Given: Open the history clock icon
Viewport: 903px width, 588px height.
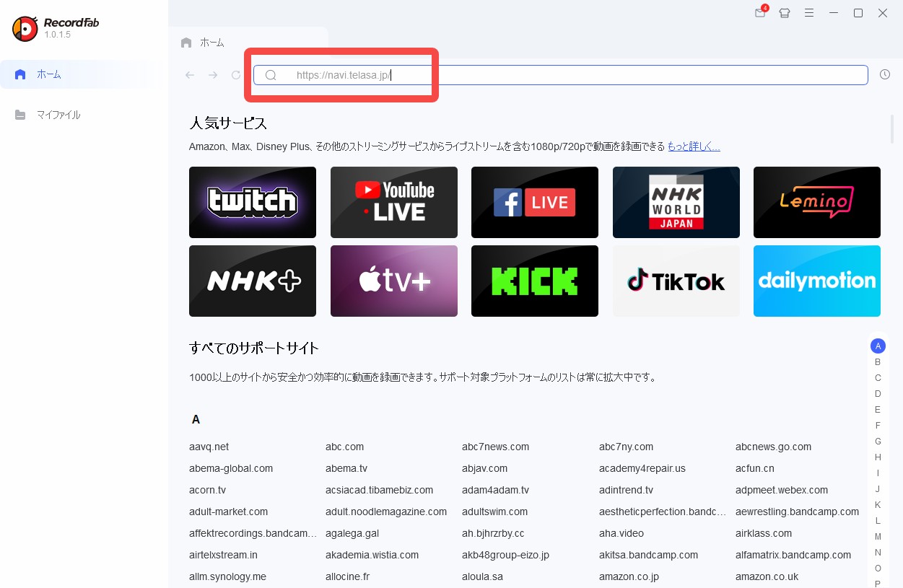Looking at the screenshot, I should click(885, 74).
